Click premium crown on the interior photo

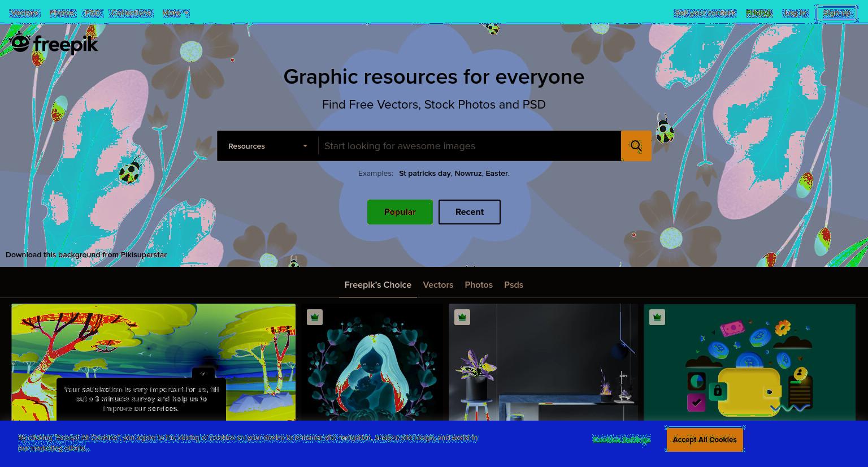pos(462,317)
